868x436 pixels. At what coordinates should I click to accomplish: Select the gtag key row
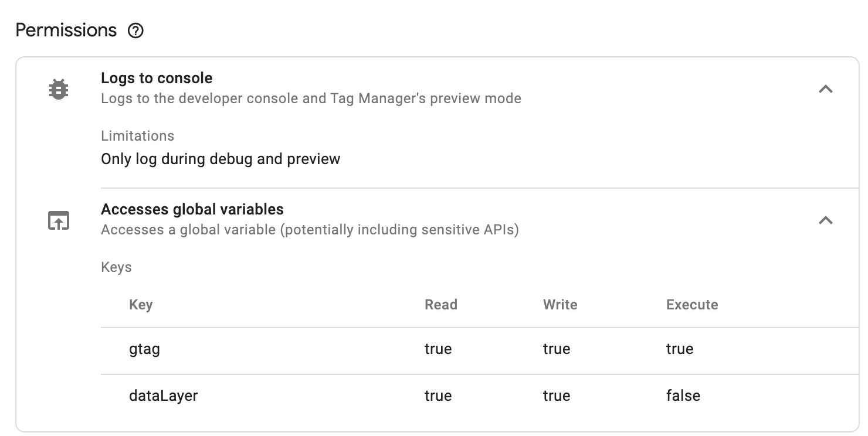click(480, 349)
